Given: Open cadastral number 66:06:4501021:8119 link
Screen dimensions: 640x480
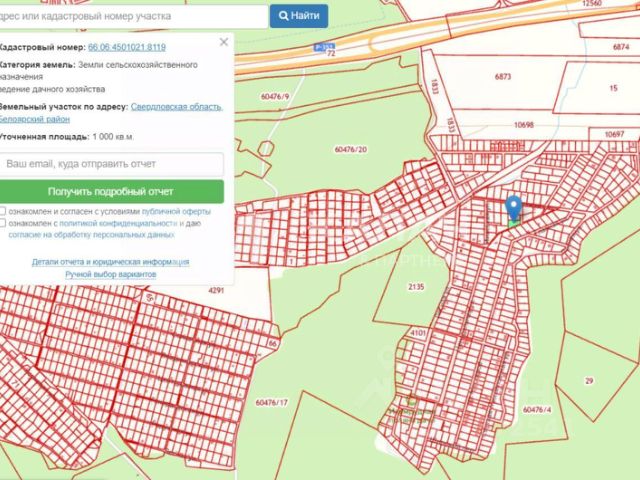Looking at the screenshot, I should [127, 47].
